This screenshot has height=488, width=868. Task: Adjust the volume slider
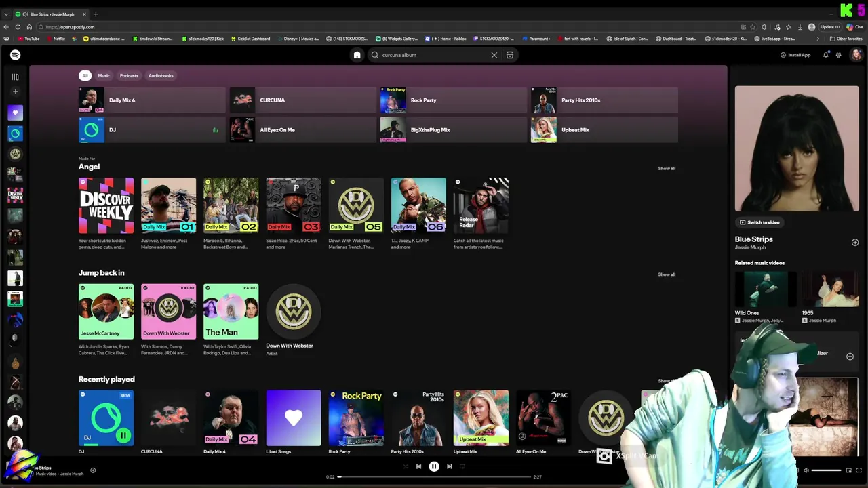[x=827, y=470]
